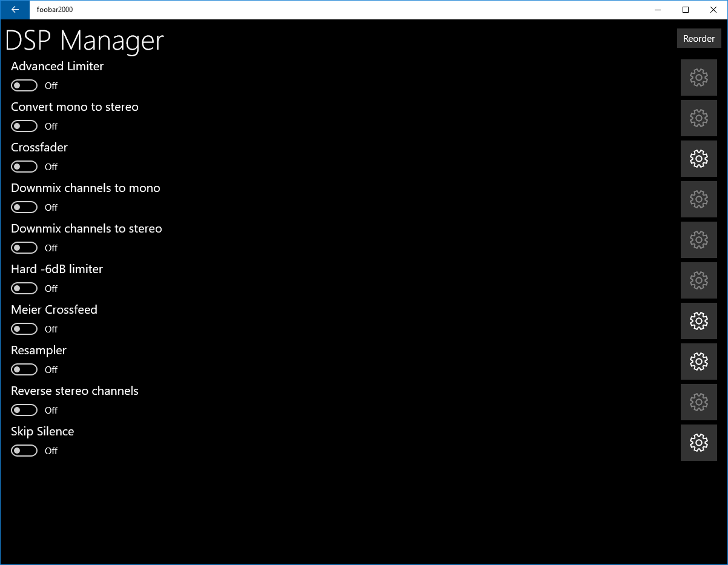This screenshot has width=728, height=565.
Task: Click the Convert mono to stereo gear icon
Action: click(699, 118)
